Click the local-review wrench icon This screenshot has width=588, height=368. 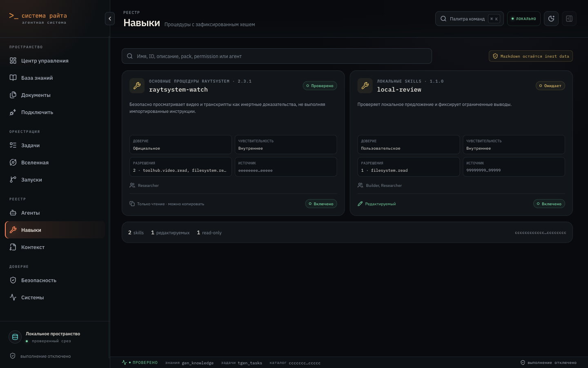pos(365,85)
